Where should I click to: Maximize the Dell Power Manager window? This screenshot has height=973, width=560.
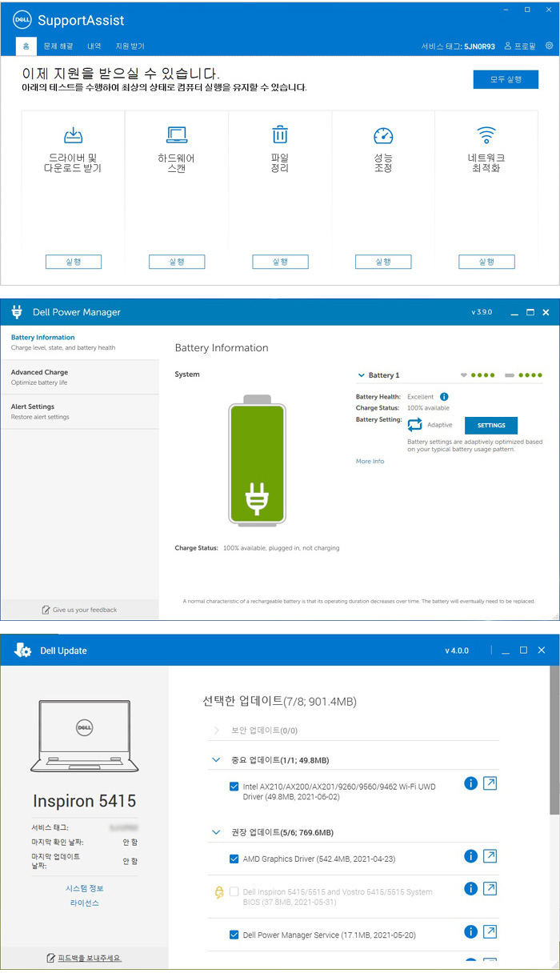(530, 313)
